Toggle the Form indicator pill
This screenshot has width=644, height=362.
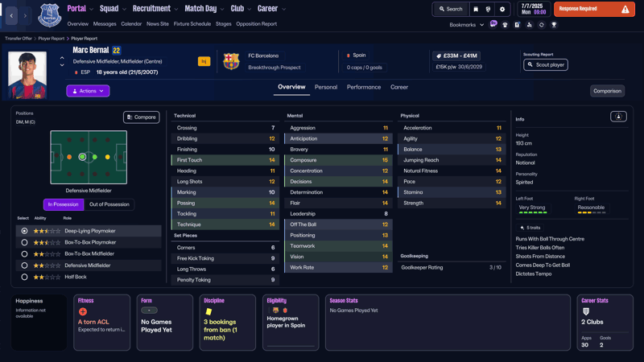click(x=149, y=311)
